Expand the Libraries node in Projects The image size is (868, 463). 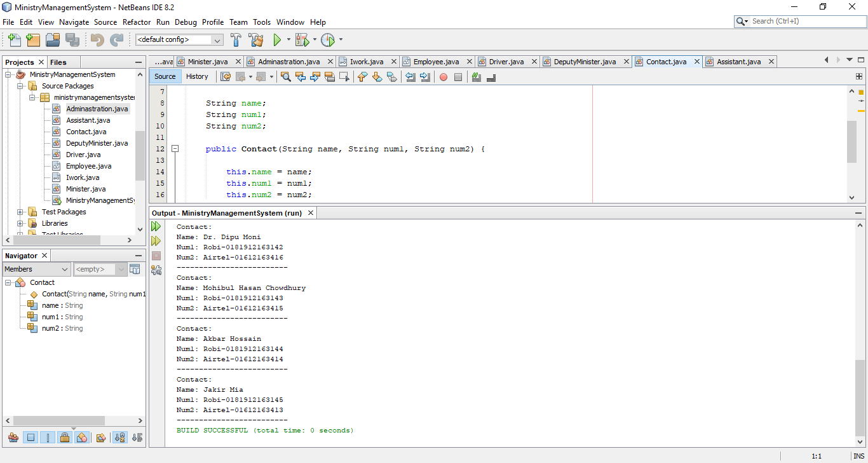pyautogui.click(x=20, y=223)
